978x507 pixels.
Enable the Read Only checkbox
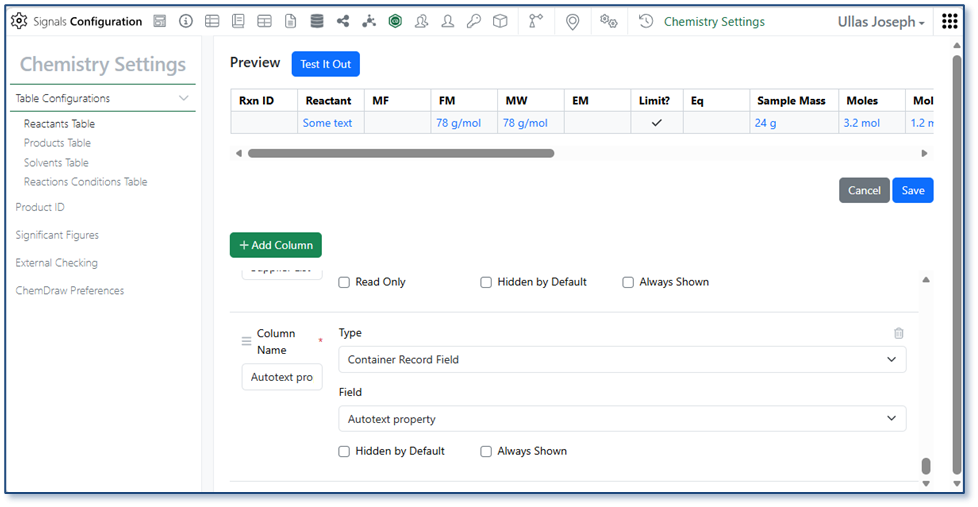pyautogui.click(x=344, y=282)
